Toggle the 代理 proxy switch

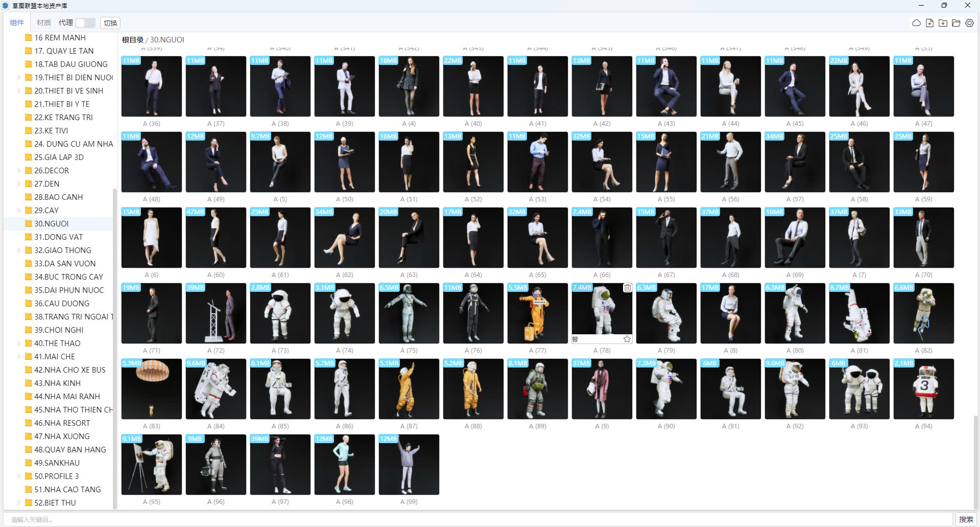pyautogui.click(x=85, y=23)
